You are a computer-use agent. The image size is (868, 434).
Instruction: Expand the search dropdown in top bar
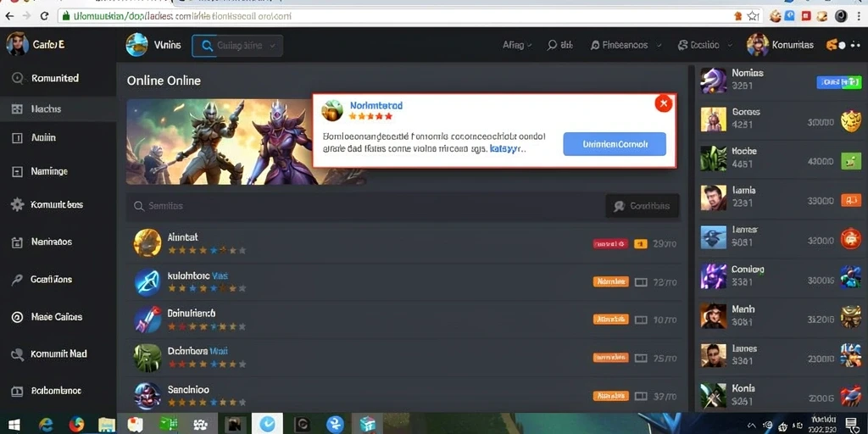(272, 46)
